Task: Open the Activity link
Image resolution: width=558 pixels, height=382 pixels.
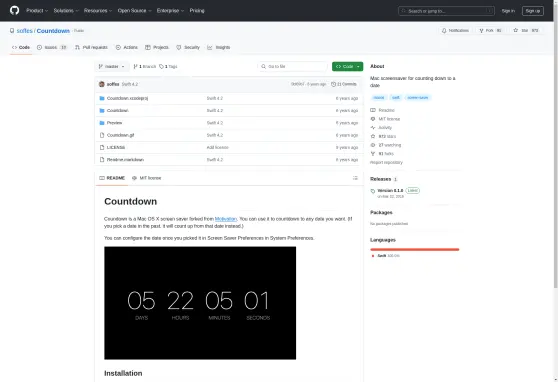Action: click(x=385, y=127)
